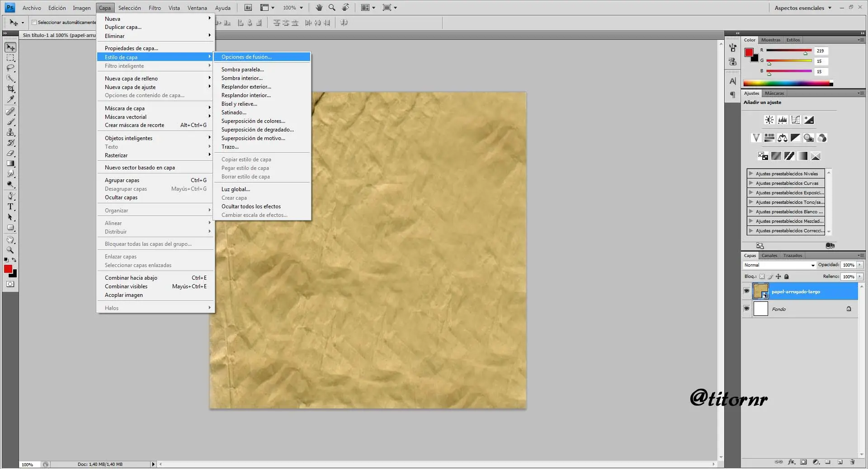The image size is (868, 469).
Task: Select the Eyedropper tool
Action: pyautogui.click(x=10, y=99)
